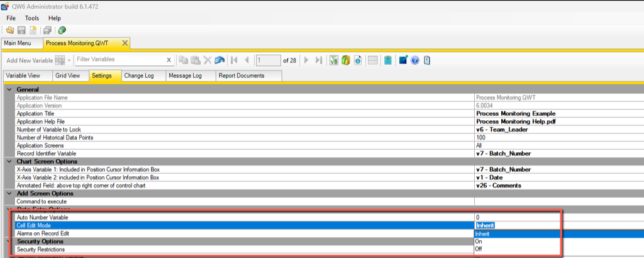Click the v1 - Date value
Viewport: 644px width, 258px height.
pos(488,177)
